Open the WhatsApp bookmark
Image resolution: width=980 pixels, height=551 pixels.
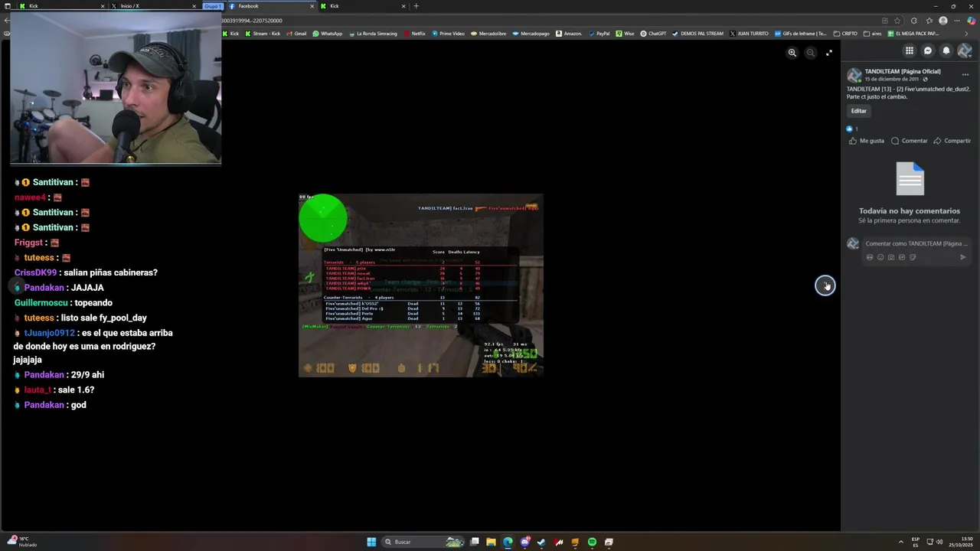[x=328, y=34]
